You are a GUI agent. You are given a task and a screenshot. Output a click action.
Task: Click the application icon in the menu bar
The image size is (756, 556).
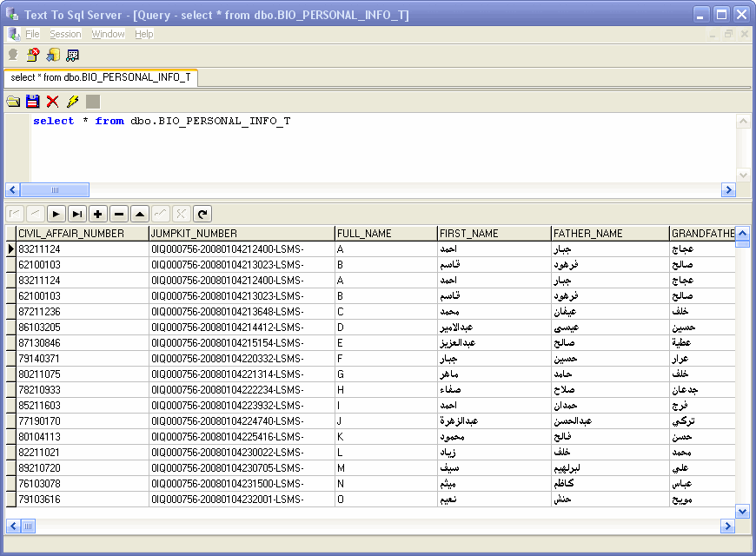pos(14,34)
